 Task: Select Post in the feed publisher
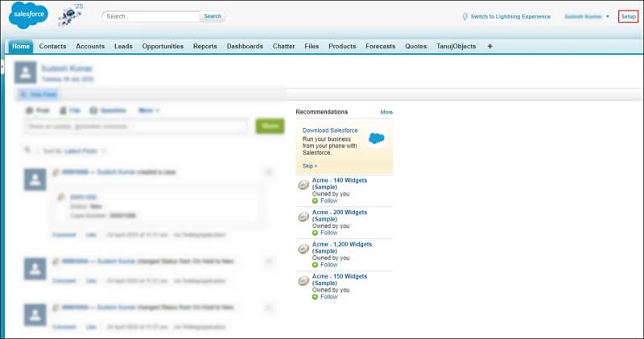pyautogui.click(x=37, y=110)
